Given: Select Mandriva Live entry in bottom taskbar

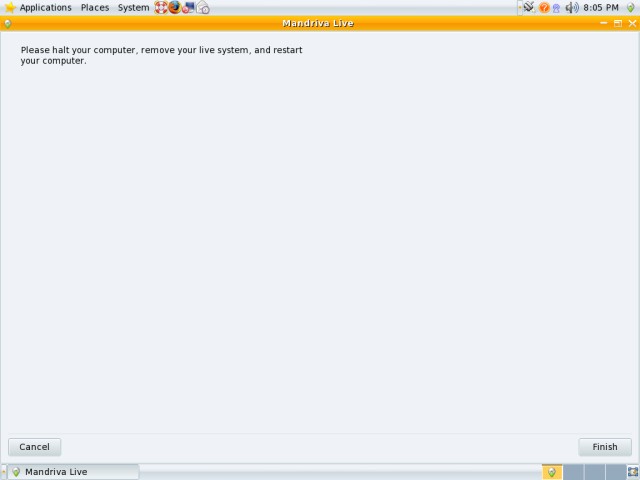Looking at the screenshot, I should (73, 472).
